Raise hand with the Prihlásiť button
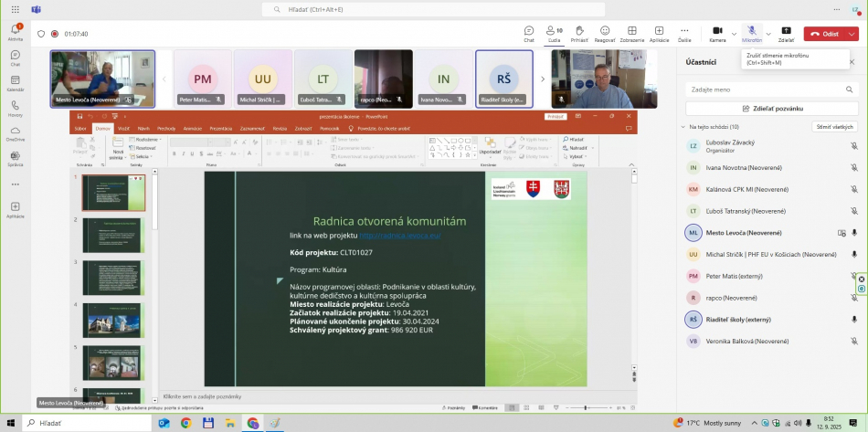868x432 pixels. [x=579, y=33]
